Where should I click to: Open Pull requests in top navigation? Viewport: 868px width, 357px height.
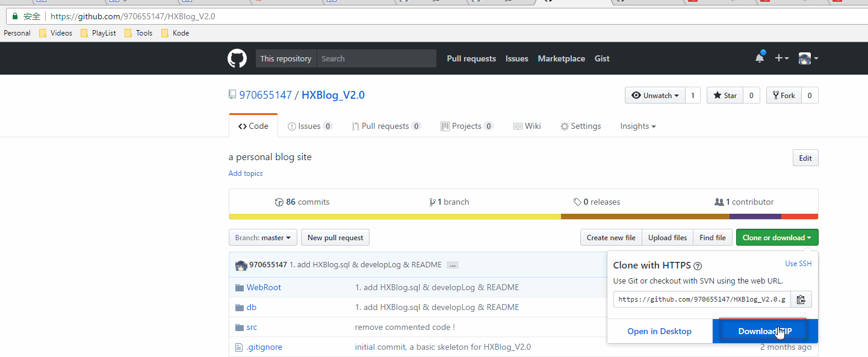(x=471, y=58)
